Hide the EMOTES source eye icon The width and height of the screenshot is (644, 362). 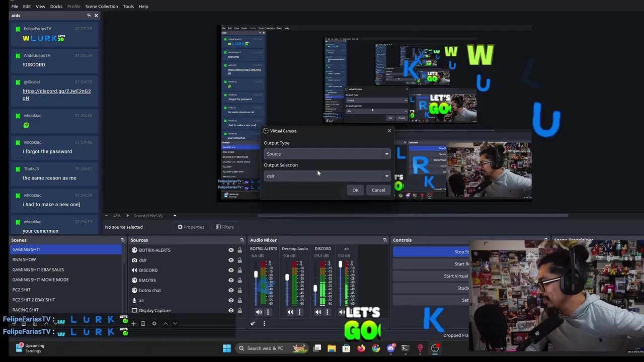coord(231,280)
